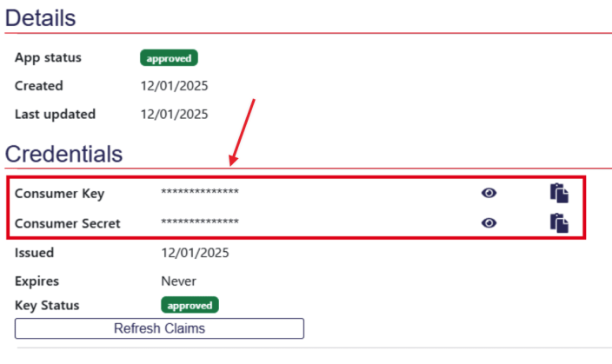The height and width of the screenshot is (364, 612).
Task: Click the Consumer Key label
Action: (59, 193)
